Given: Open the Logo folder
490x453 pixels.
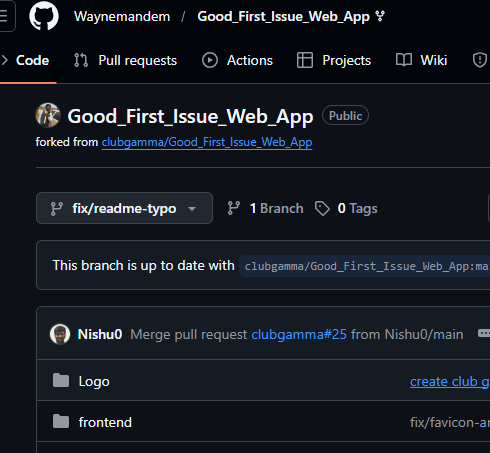Looking at the screenshot, I should coord(94,381).
